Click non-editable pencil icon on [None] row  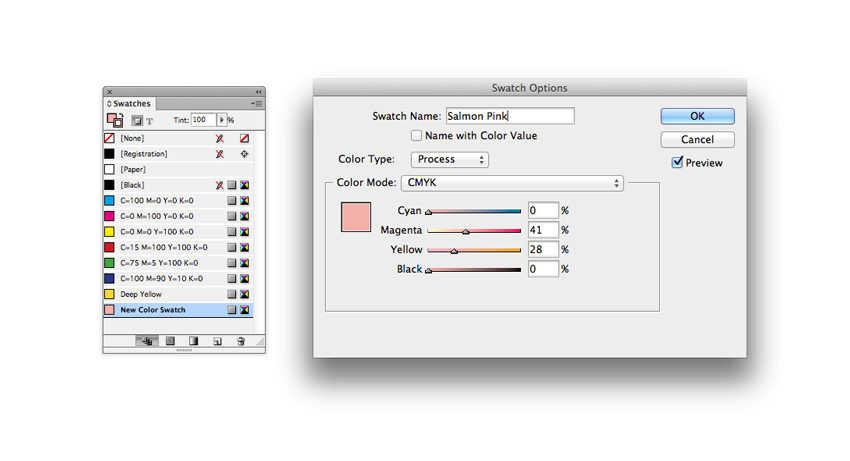(220, 139)
